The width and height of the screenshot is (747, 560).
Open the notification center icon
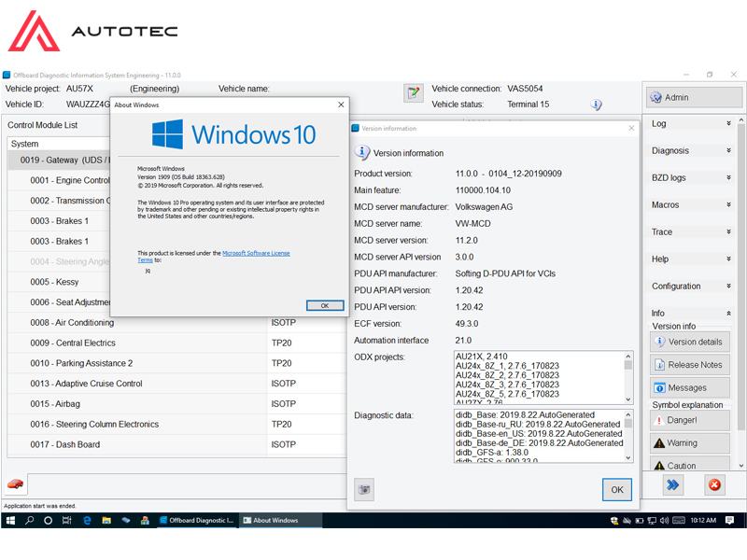tap(729, 521)
